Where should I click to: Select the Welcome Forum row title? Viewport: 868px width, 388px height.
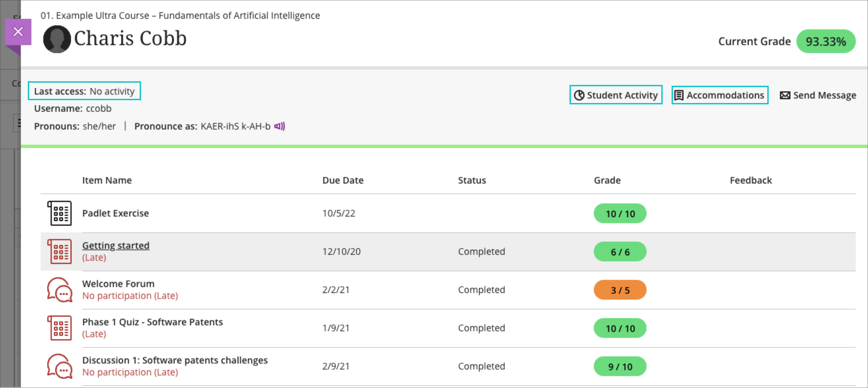pyautogui.click(x=118, y=284)
